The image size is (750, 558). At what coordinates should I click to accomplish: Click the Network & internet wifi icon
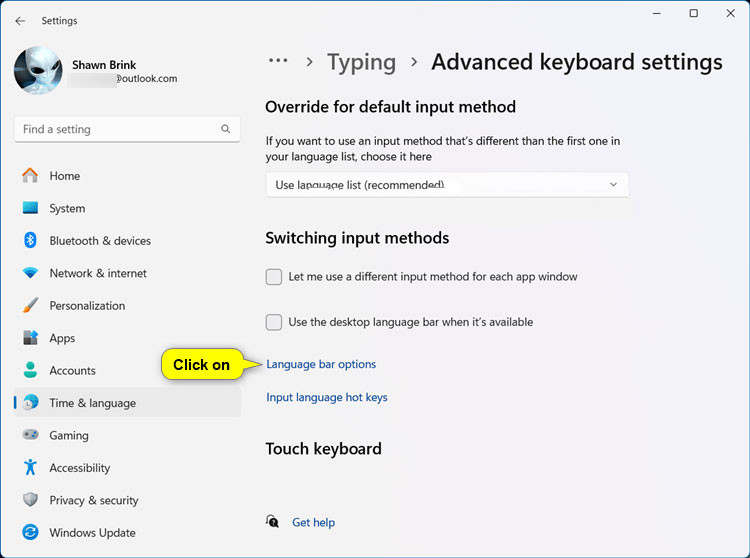[30, 273]
